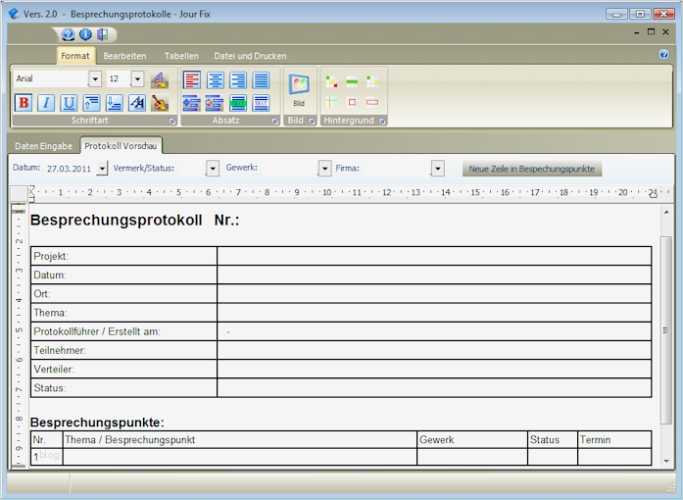
Task: Toggle underline text formatting
Action: [x=69, y=103]
